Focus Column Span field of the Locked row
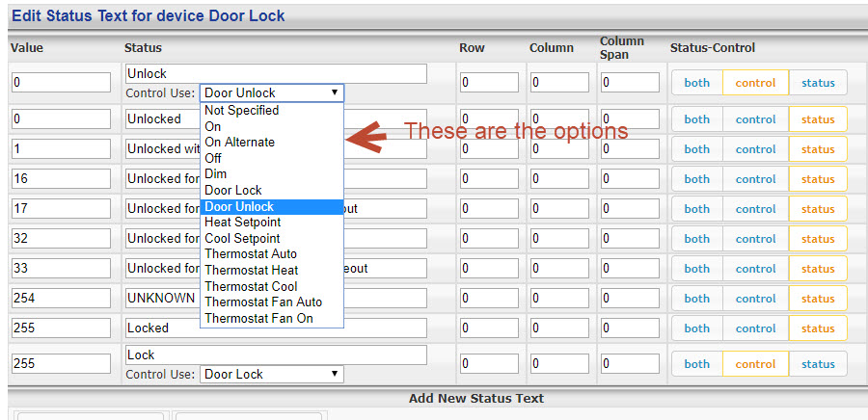Viewport: 868px width, 420px height. tap(630, 328)
